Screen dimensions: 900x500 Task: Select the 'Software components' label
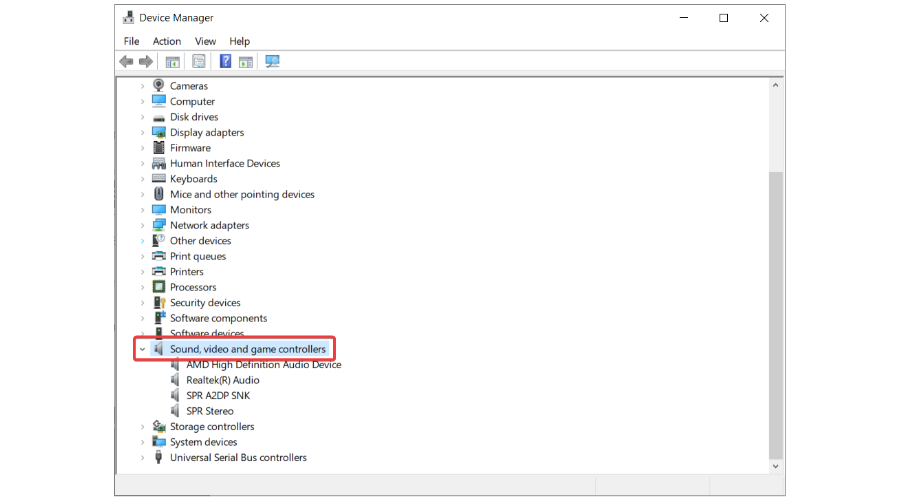(219, 318)
